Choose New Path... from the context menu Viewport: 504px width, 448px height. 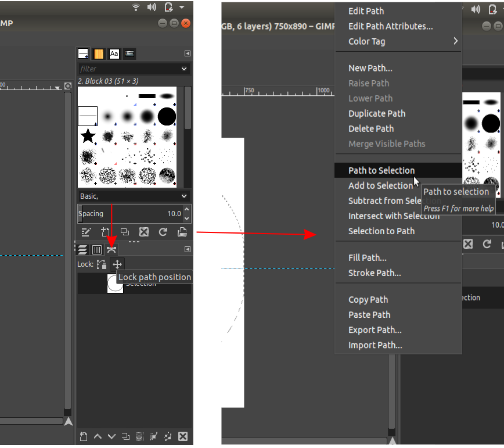pyautogui.click(x=370, y=68)
